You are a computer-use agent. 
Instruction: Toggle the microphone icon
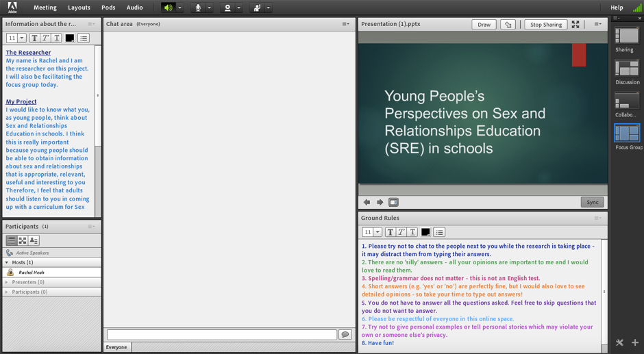pos(198,8)
